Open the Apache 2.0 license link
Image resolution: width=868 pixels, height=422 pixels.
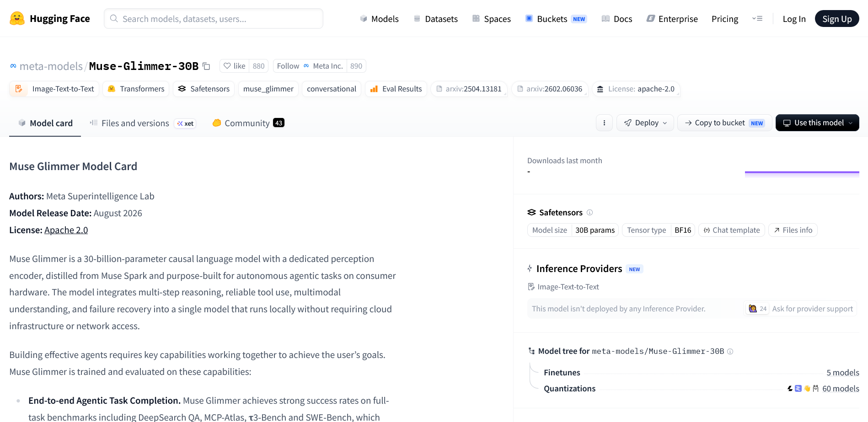(x=66, y=230)
